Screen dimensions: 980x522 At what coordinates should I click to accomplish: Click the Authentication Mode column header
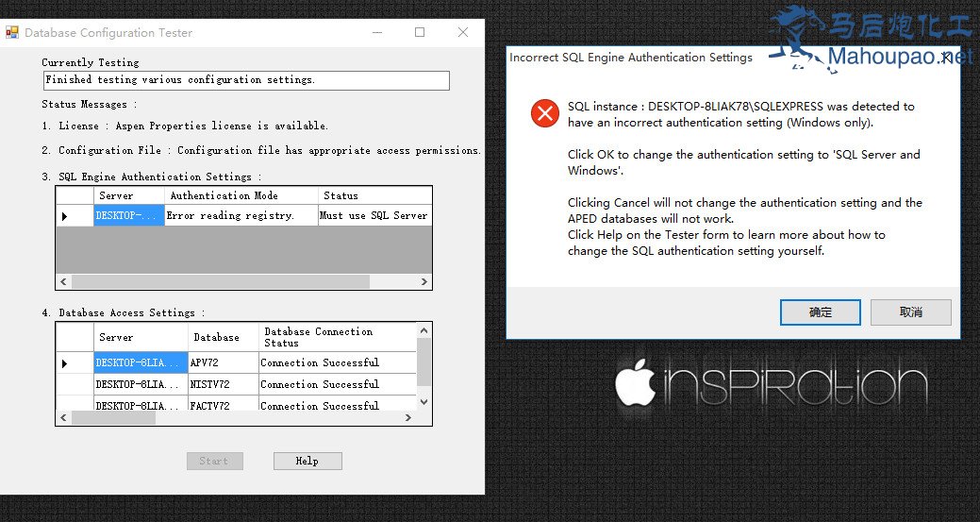click(241, 195)
